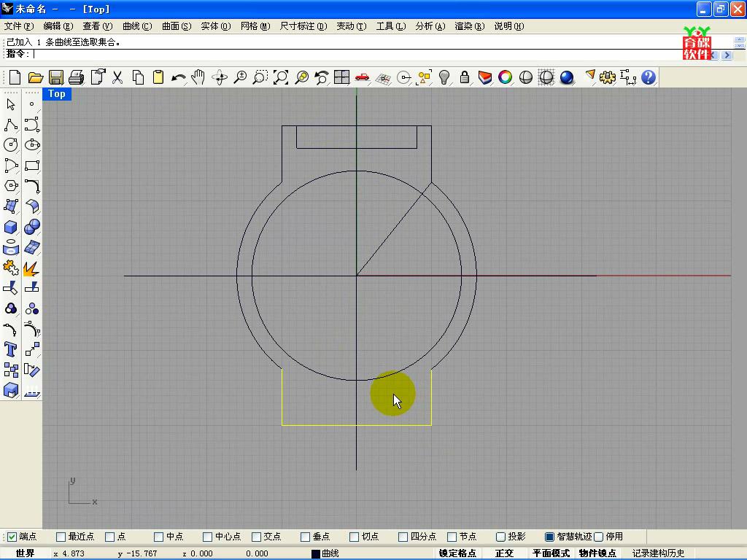Toggle 锁定格点 in the status bar
This screenshot has width=747, height=560.
point(457,553)
